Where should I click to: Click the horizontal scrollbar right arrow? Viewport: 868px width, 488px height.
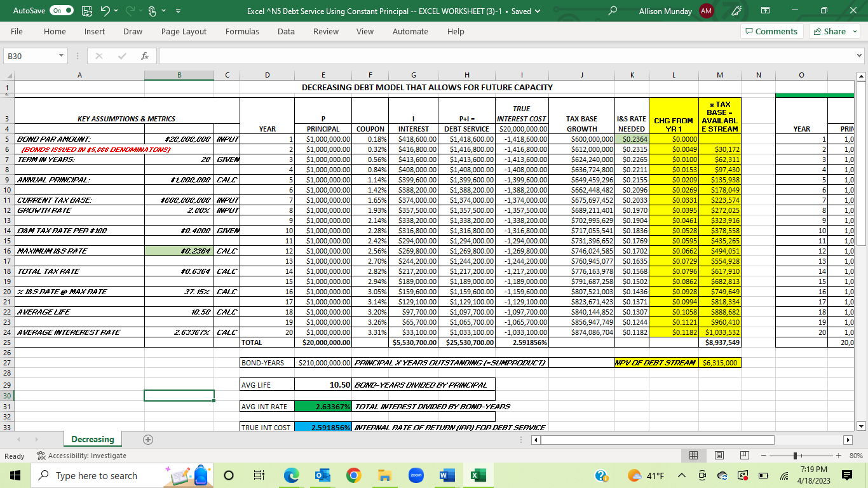847,440
